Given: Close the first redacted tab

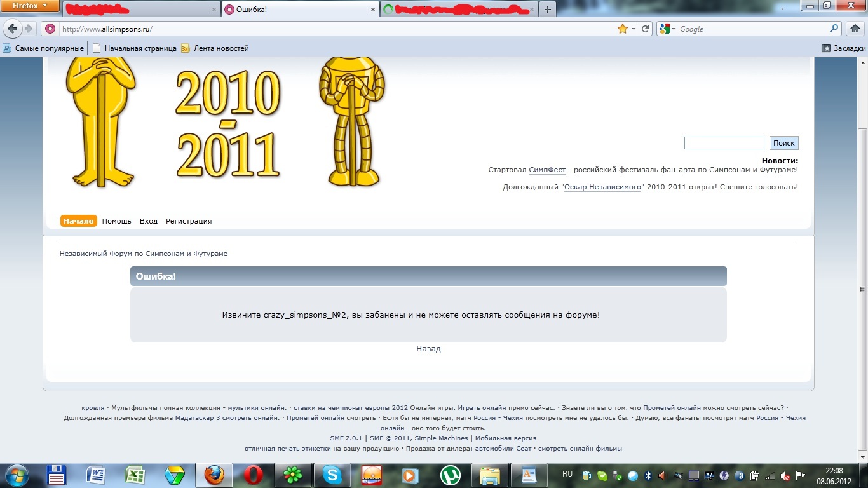Looking at the screenshot, I should tap(214, 10).
